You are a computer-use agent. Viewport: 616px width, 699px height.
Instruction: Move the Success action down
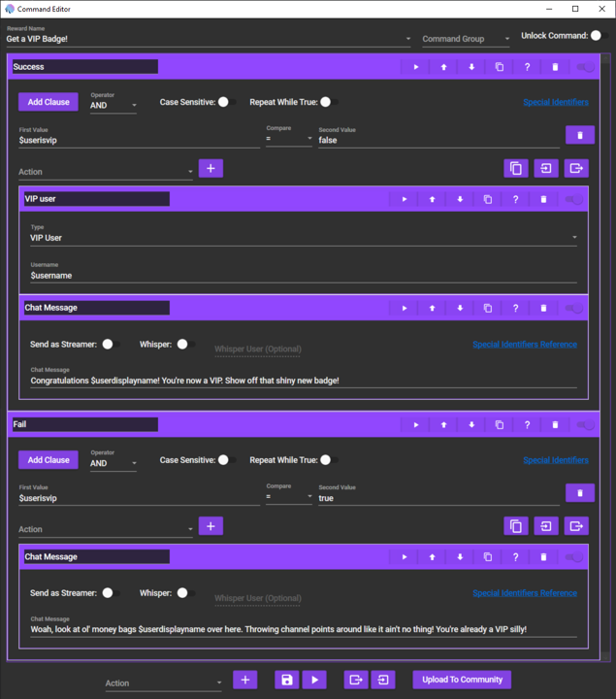point(471,67)
